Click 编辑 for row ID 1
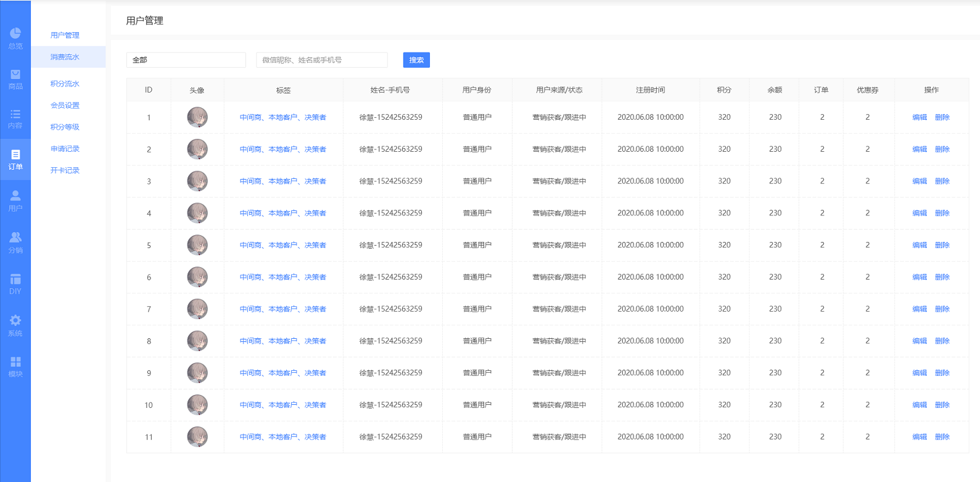980x482 pixels. click(920, 117)
